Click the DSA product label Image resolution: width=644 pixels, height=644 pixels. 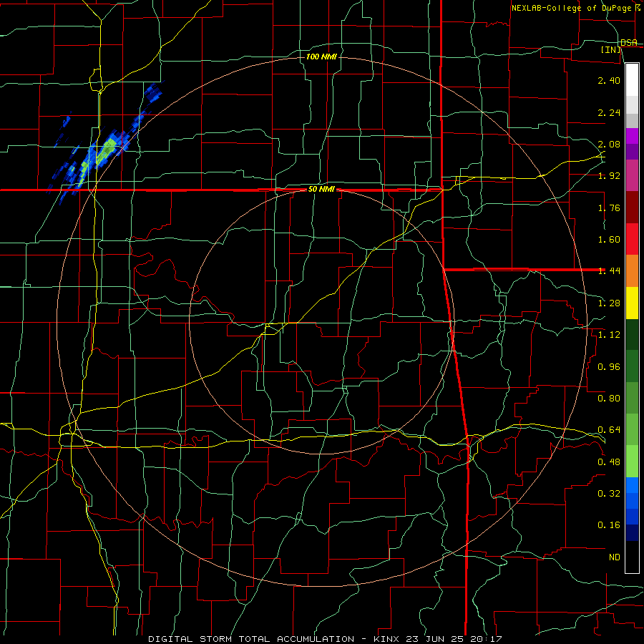(629, 42)
